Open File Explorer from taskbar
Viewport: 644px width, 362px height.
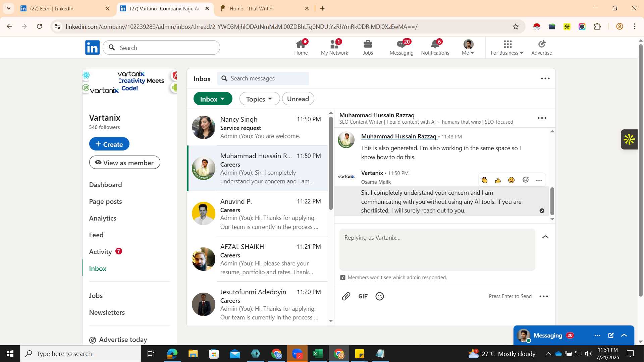193,354
